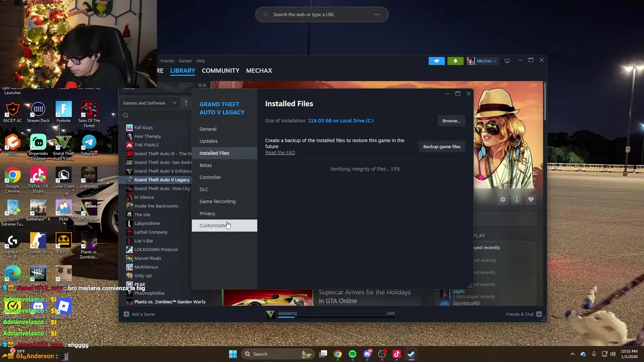Screen dimensions: 644x362
Task: Open the Steam notifications bell
Action: tap(455, 61)
